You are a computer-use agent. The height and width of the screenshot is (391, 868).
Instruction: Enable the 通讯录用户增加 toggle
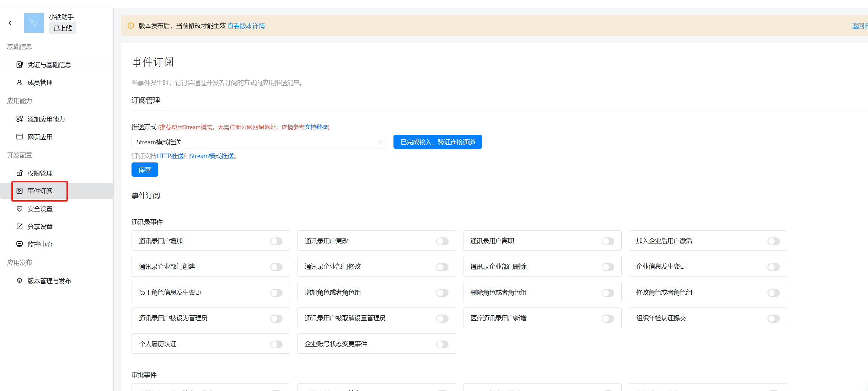276,241
